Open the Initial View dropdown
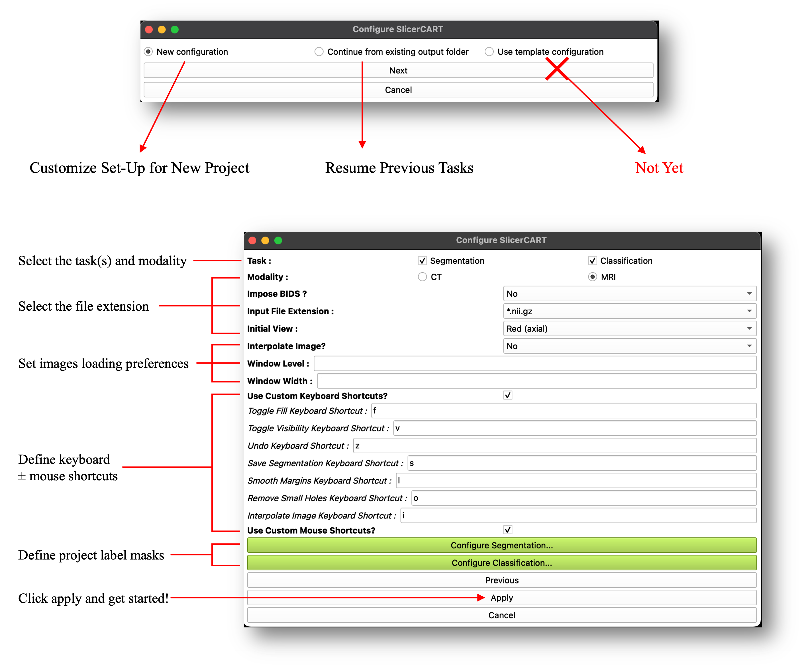 (629, 329)
